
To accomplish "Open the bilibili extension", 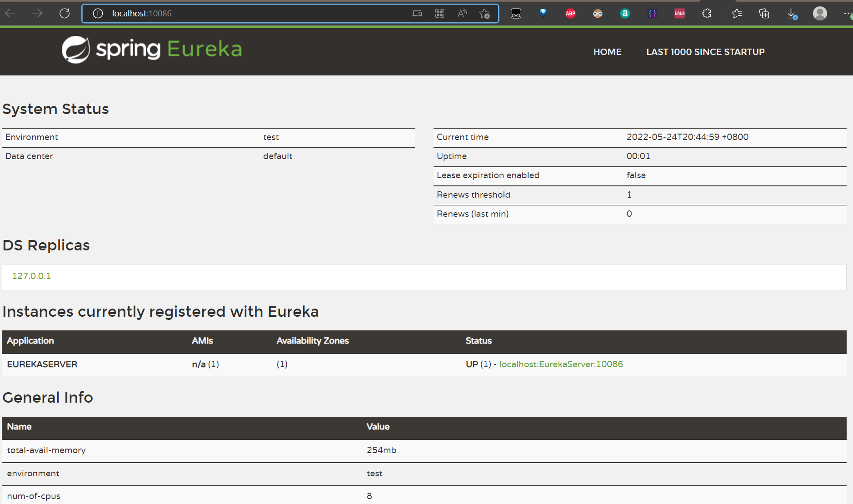I will (679, 14).
